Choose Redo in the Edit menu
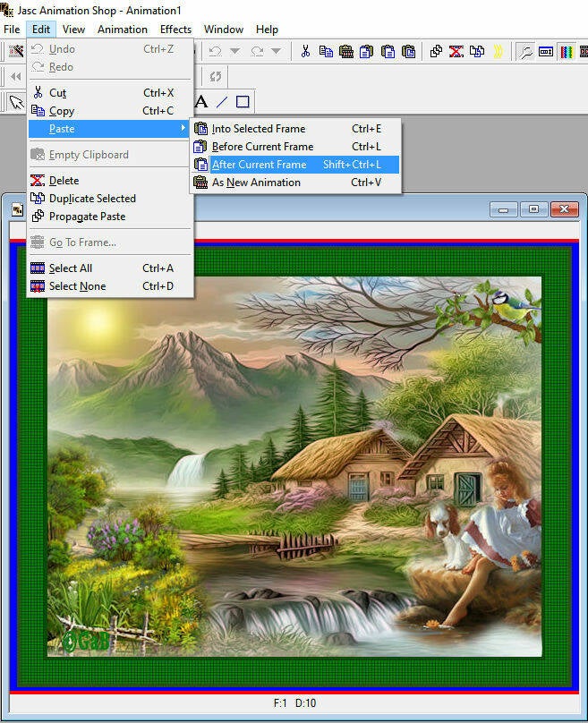Viewport: 588px width, 723px height. 110,67
